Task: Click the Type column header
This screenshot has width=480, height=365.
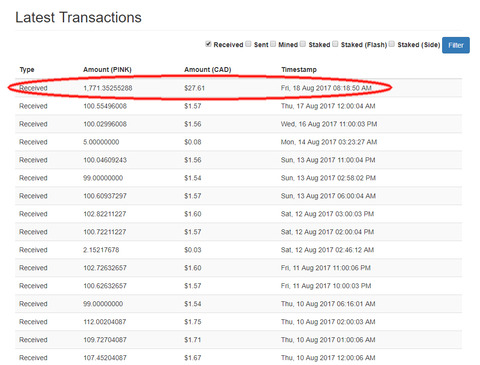Action: click(x=27, y=70)
